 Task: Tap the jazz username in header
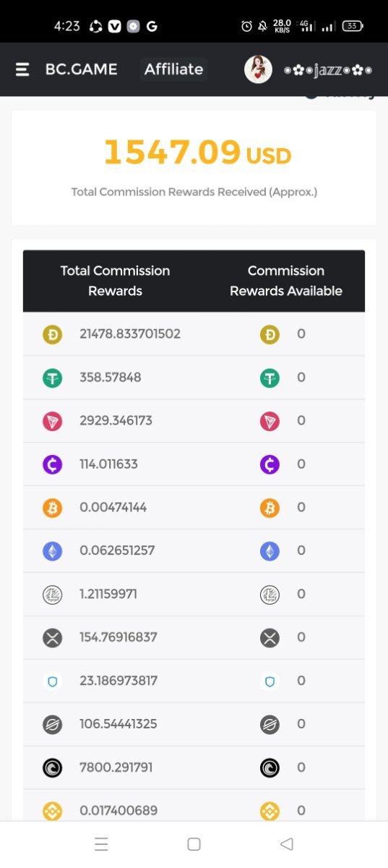[x=328, y=70]
